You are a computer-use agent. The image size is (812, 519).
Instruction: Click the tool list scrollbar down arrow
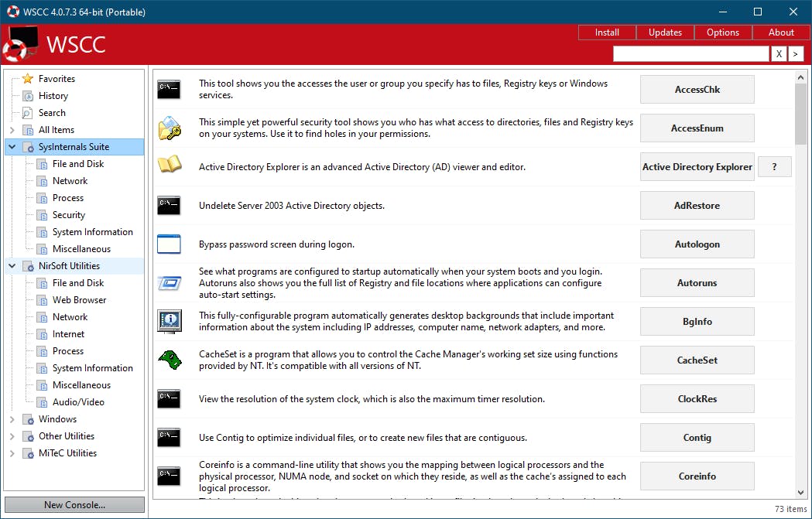(800, 493)
